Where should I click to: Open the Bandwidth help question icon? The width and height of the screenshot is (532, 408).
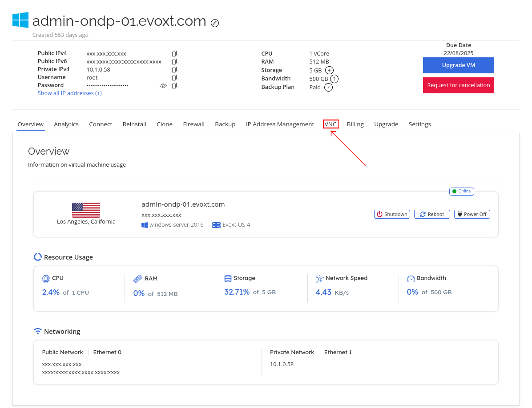334,79
